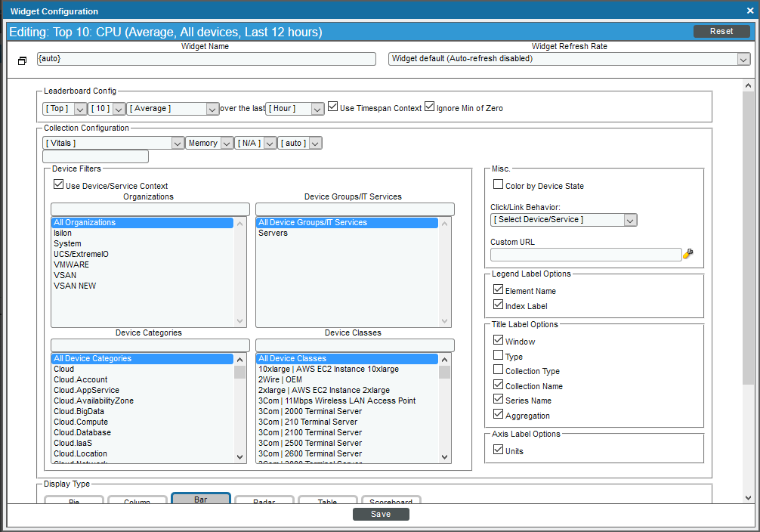Disable Ignore Min of Zero
The height and width of the screenshot is (532, 760).
click(430, 107)
